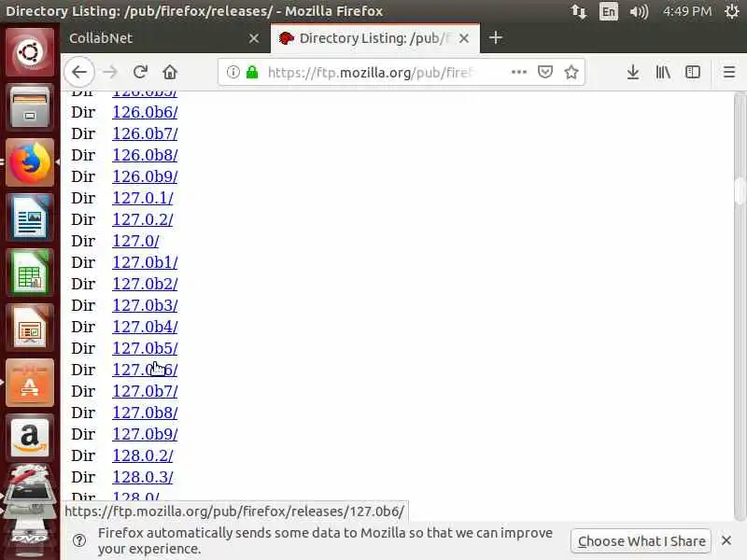Open the Firefox home page icon
Screen dimensions: 747x560
[170, 73]
